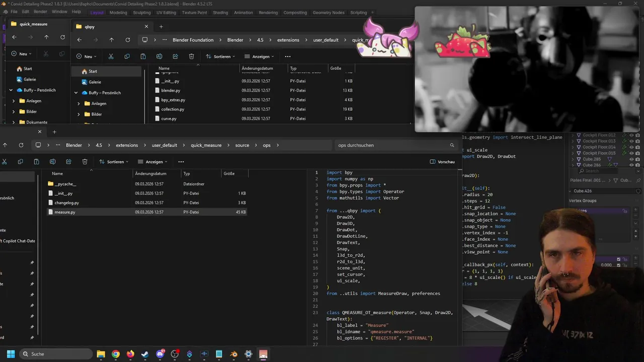Open the three-dot more menu in qbpy toolbar
This screenshot has height=362, width=644.
click(287, 56)
